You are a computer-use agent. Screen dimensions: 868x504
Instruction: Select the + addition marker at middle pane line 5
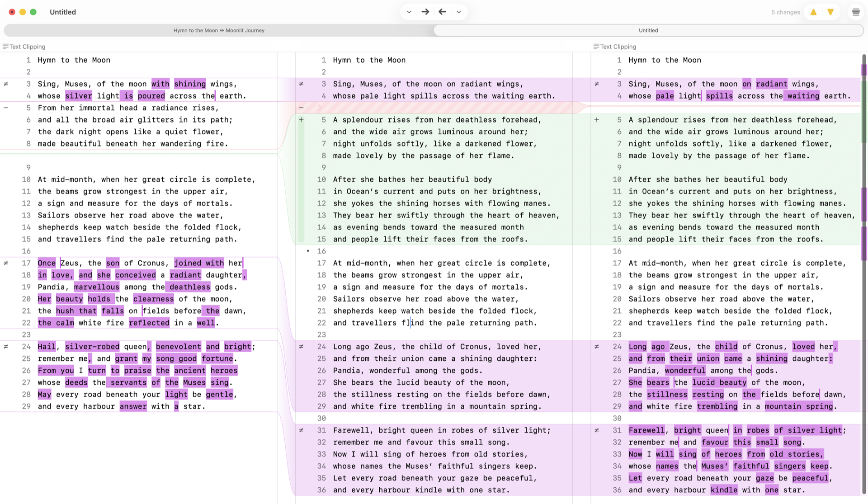point(301,120)
